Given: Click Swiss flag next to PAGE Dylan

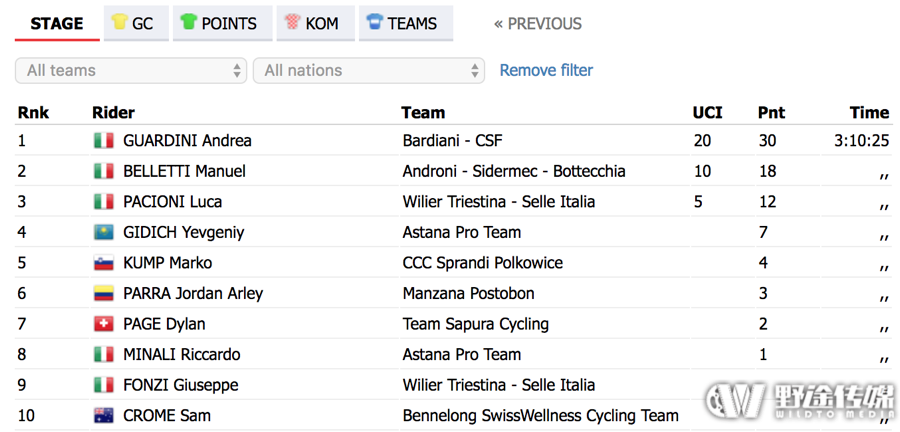Looking at the screenshot, I should point(104,324).
